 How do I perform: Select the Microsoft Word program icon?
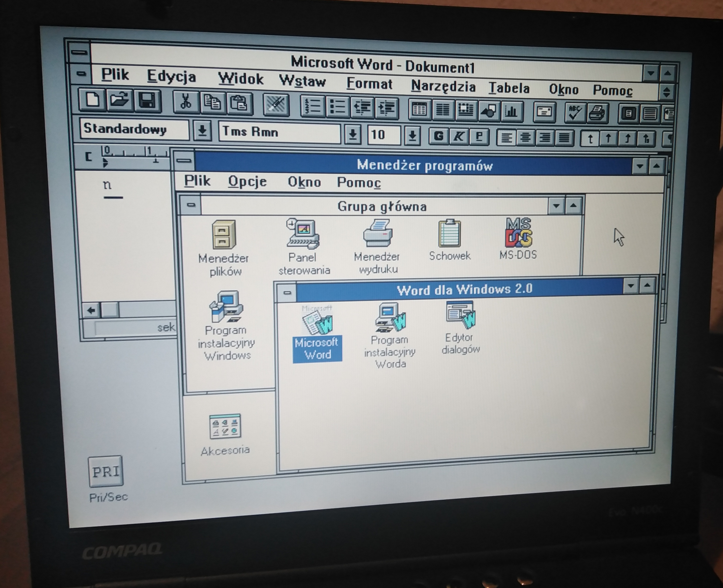pos(317,334)
